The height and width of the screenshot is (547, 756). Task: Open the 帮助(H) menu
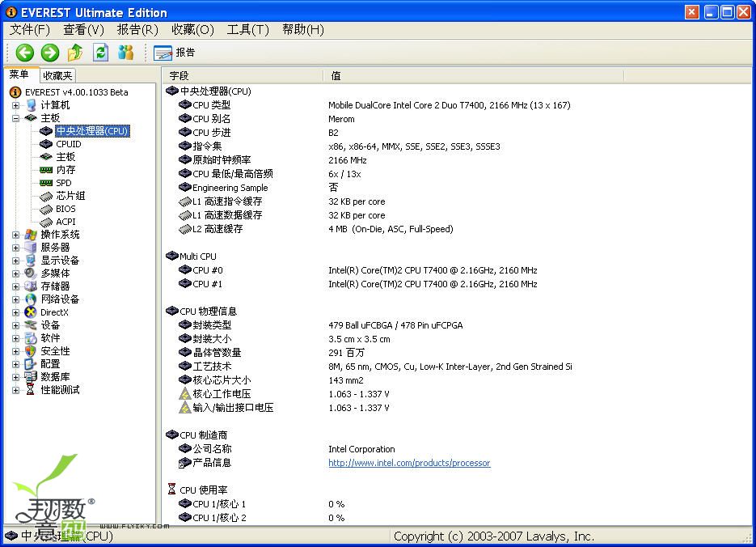pos(303,30)
